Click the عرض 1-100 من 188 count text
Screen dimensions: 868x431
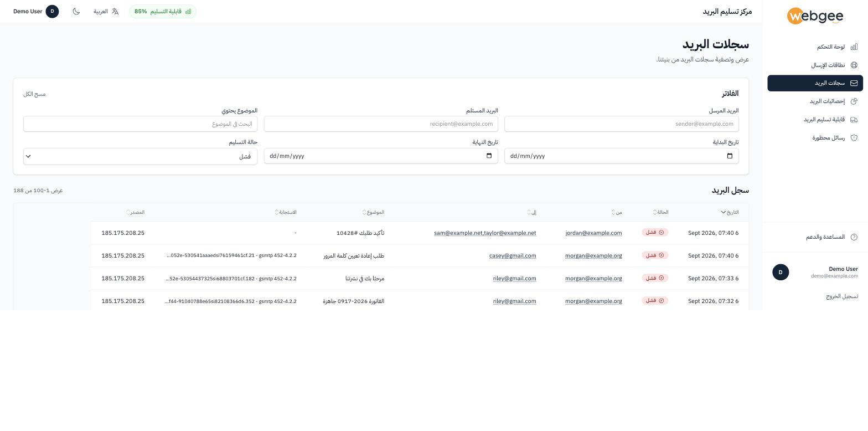point(38,191)
